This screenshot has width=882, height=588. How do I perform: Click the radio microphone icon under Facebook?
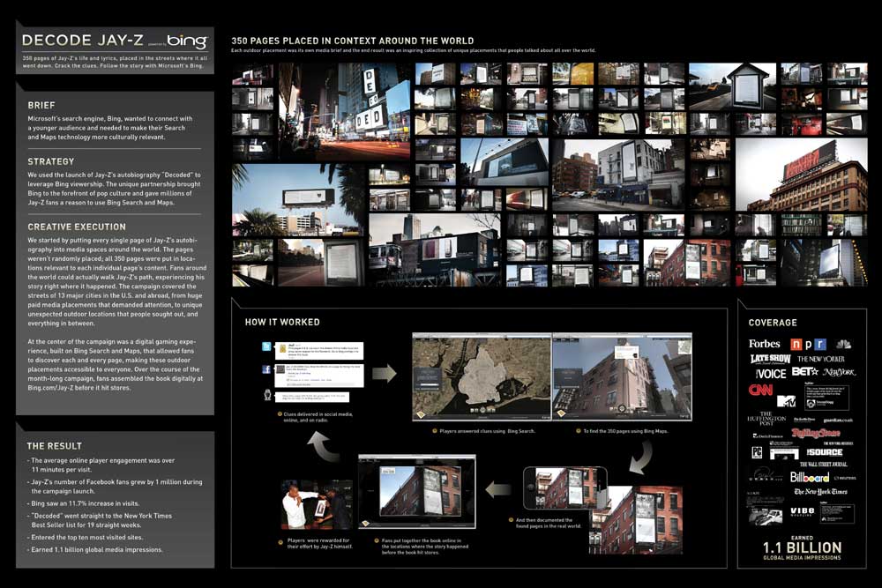click(268, 395)
